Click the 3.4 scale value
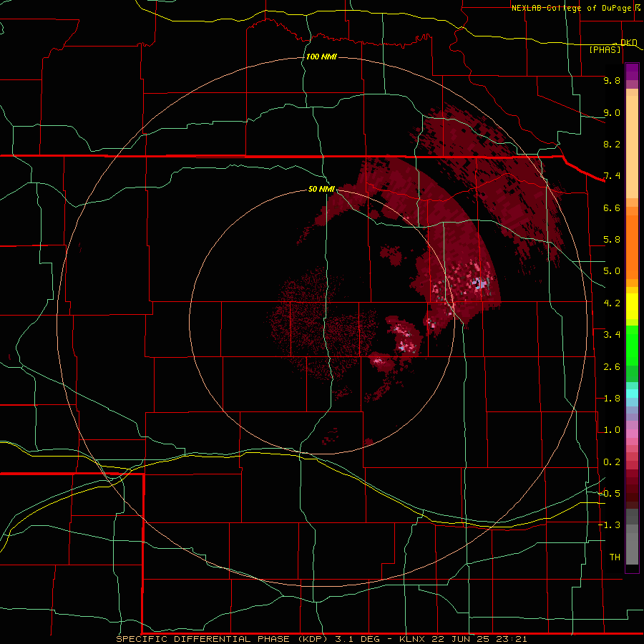Screen dimensions: 644x644 point(612,335)
